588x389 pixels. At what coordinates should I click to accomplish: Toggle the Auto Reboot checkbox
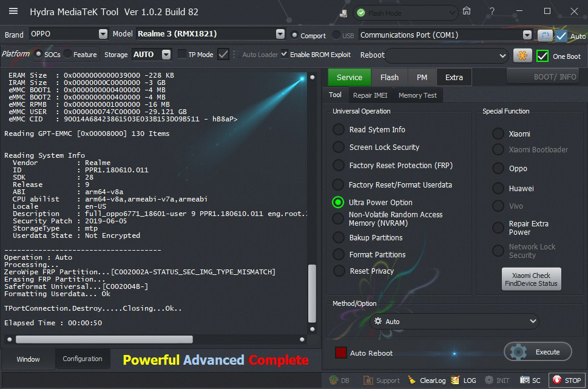pyautogui.click(x=341, y=353)
